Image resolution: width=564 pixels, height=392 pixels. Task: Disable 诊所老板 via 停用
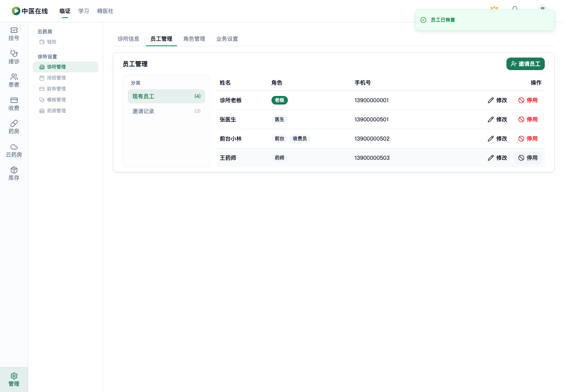click(x=528, y=100)
